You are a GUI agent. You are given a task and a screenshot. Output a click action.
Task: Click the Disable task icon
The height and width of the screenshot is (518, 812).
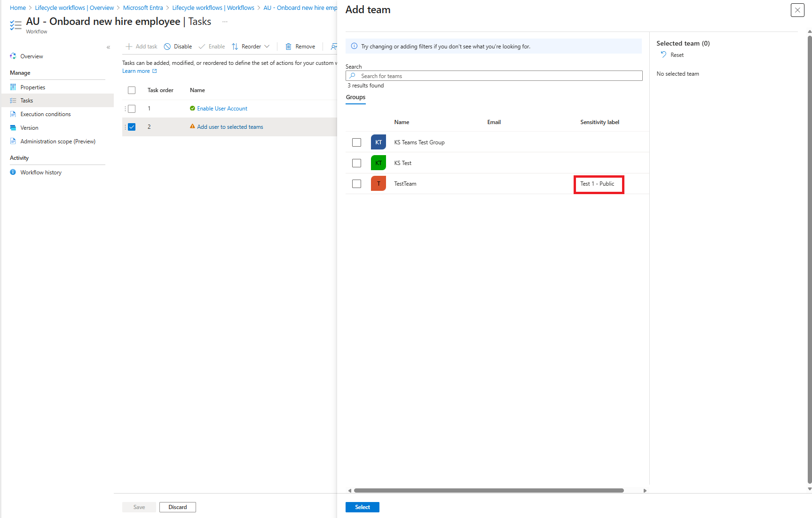(167, 46)
